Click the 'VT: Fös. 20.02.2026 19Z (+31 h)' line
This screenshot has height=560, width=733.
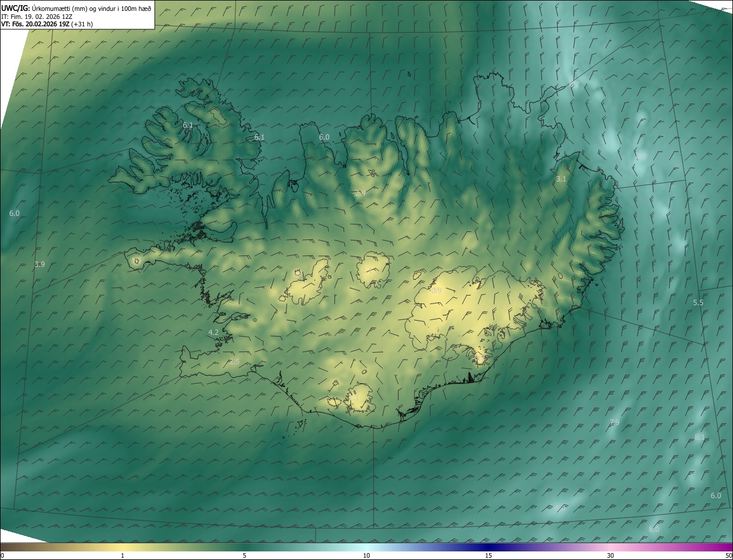point(47,24)
